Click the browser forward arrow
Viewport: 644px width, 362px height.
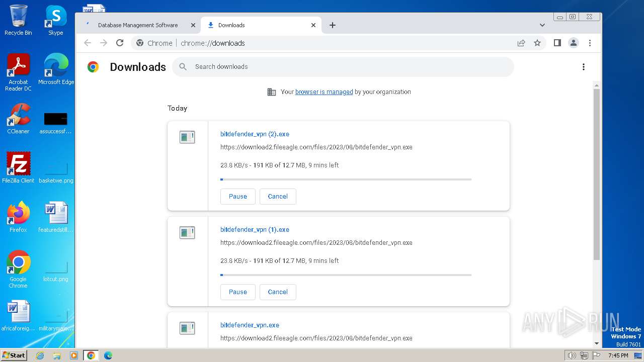[104, 43]
